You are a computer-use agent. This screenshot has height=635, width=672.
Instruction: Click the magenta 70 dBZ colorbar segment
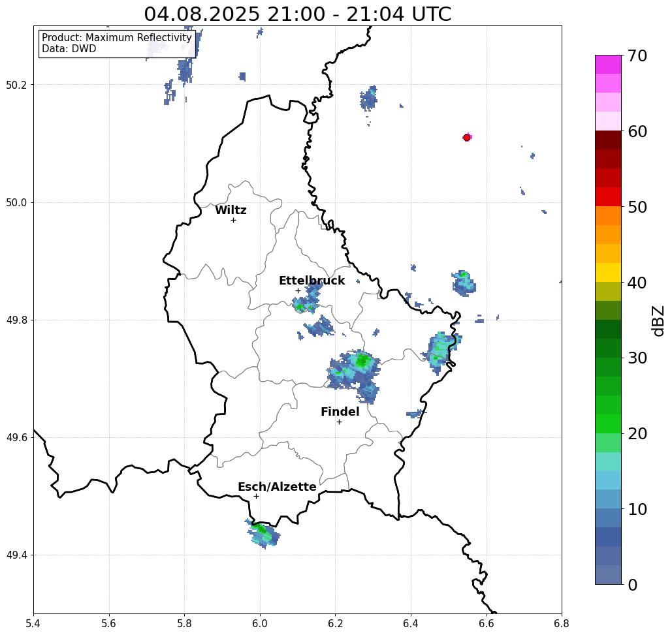pos(608,65)
